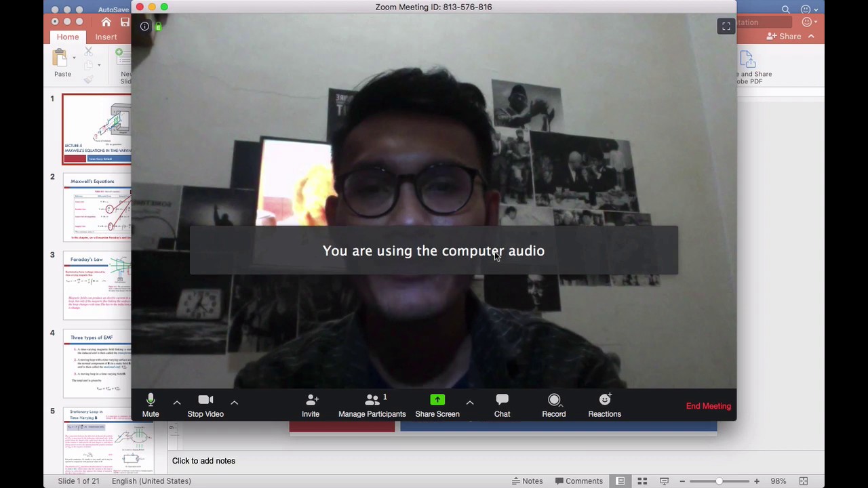Click to add notes field
868x488 pixels.
point(203,461)
